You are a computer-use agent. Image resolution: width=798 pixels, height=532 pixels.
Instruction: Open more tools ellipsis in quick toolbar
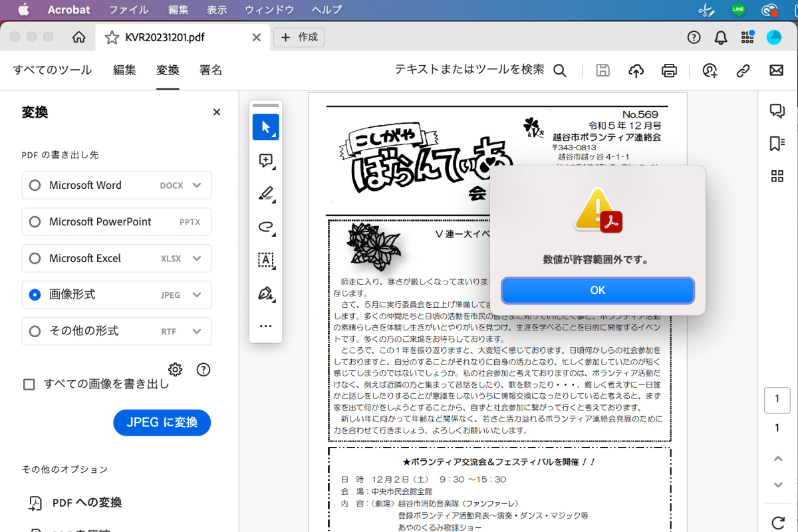tap(266, 327)
